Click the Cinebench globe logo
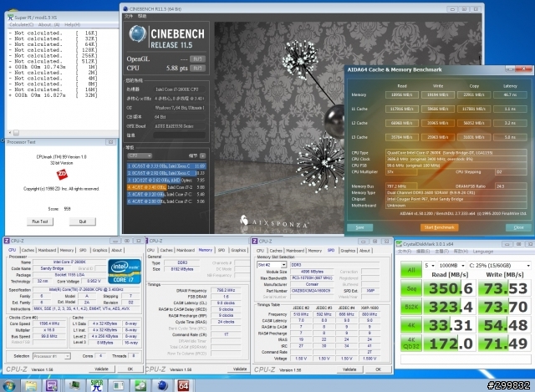Screen dimensions: 535x392 (137, 34)
